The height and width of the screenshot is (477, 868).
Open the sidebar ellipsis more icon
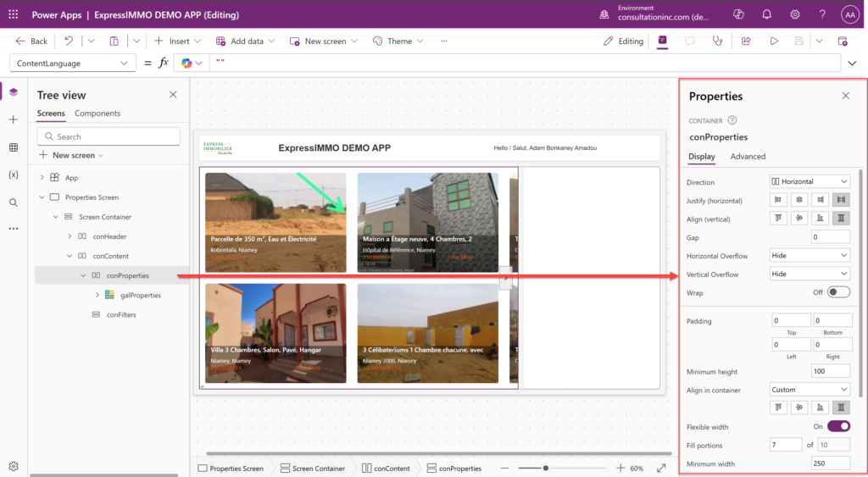[14, 229]
